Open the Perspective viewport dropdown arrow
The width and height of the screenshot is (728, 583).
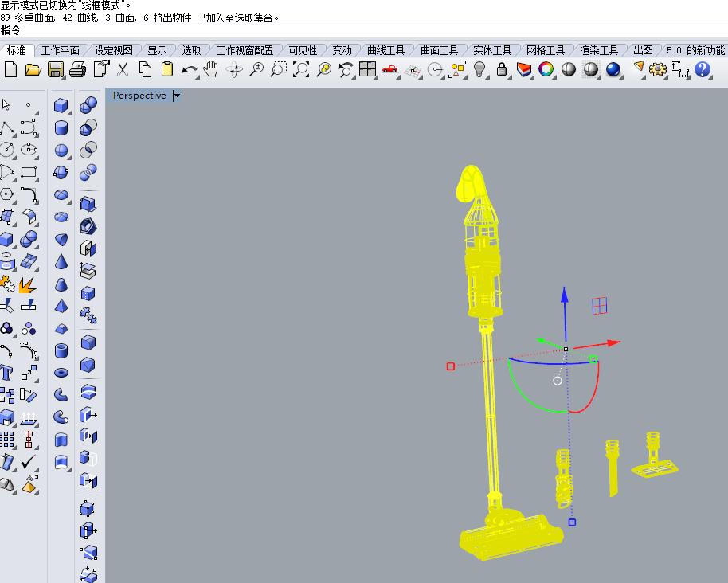(x=177, y=96)
